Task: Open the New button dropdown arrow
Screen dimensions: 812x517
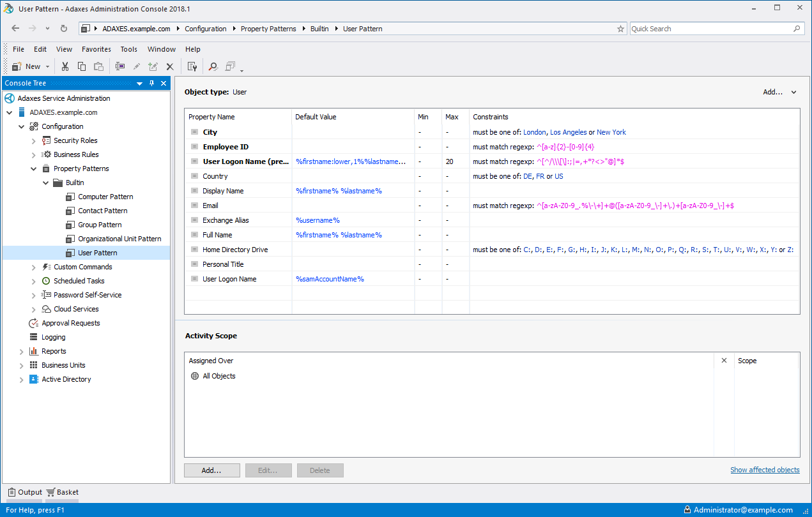Action: pyautogui.click(x=48, y=66)
